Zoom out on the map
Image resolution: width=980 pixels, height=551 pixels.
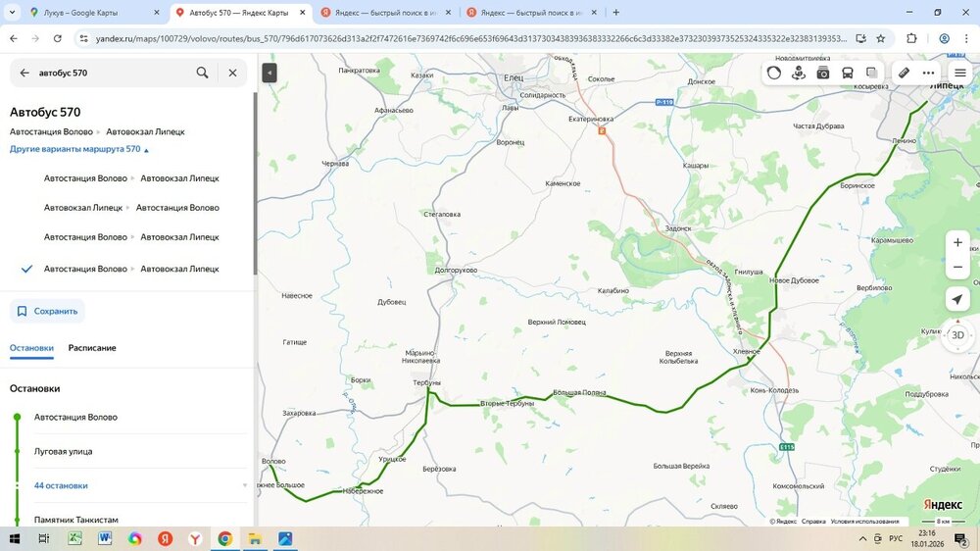957,267
